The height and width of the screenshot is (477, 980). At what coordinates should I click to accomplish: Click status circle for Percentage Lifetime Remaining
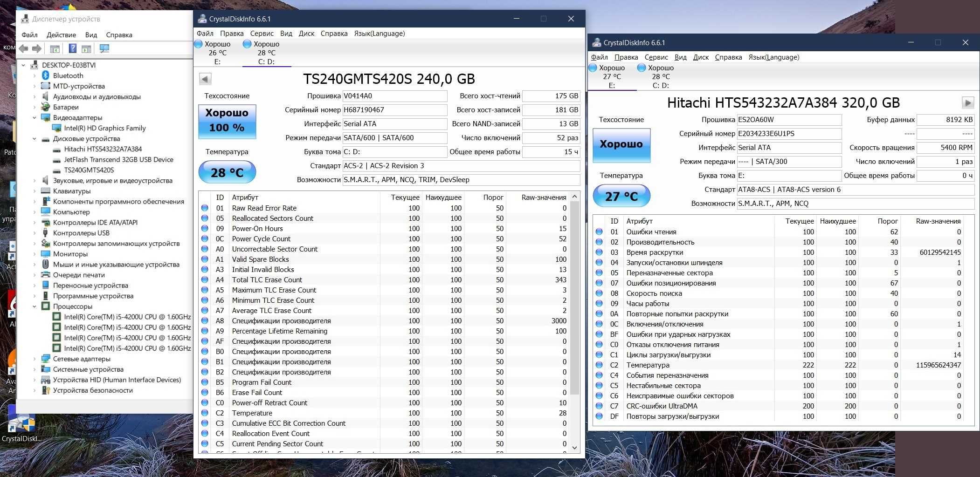tap(205, 331)
